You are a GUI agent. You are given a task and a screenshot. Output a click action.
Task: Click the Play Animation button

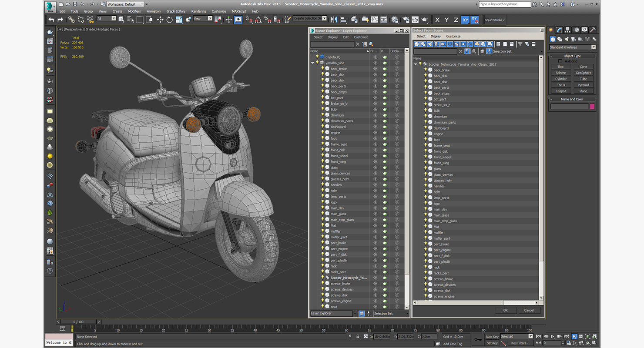tap(552, 336)
